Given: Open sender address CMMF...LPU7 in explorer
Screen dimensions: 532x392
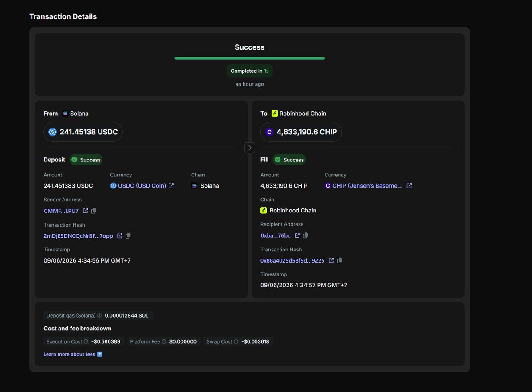Looking at the screenshot, I should pos(86,211).
